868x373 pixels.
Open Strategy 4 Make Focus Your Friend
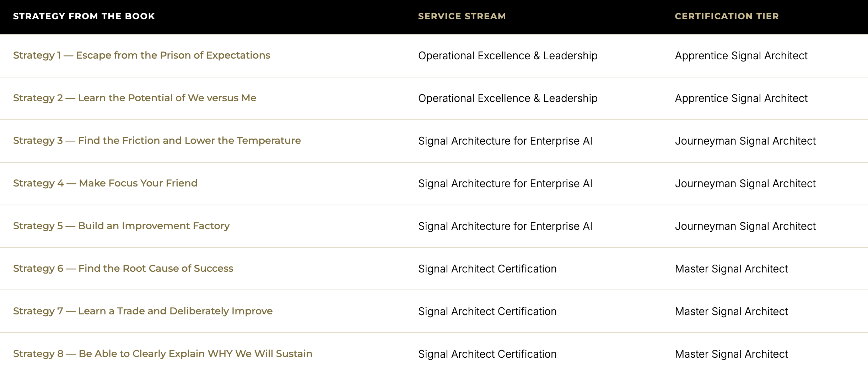[x=105, y=183]
